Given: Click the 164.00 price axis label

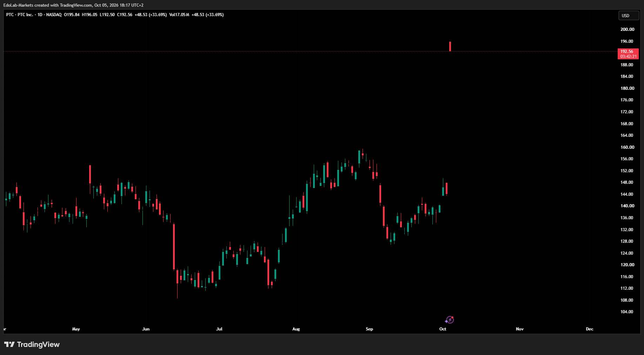Looking at the screenshot, I should click(627, 135).
